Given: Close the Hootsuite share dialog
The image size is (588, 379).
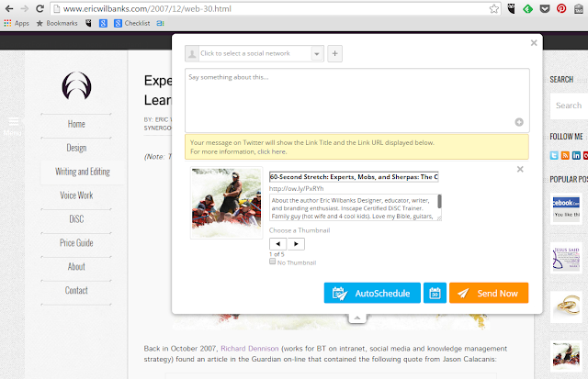Looking at the screenshot, I should 534,43.
